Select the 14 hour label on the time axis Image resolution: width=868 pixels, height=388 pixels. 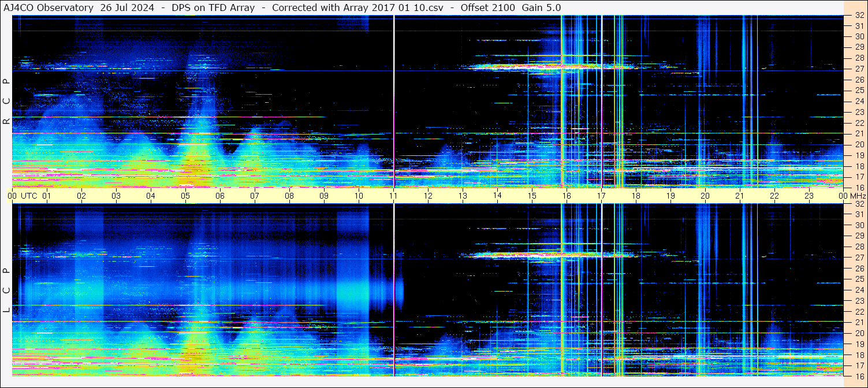pos(497,196)
